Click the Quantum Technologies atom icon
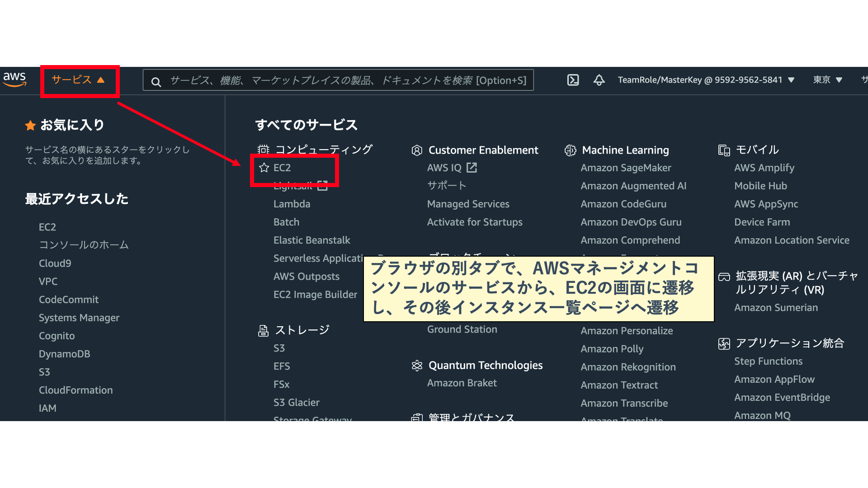 point(417,366)
